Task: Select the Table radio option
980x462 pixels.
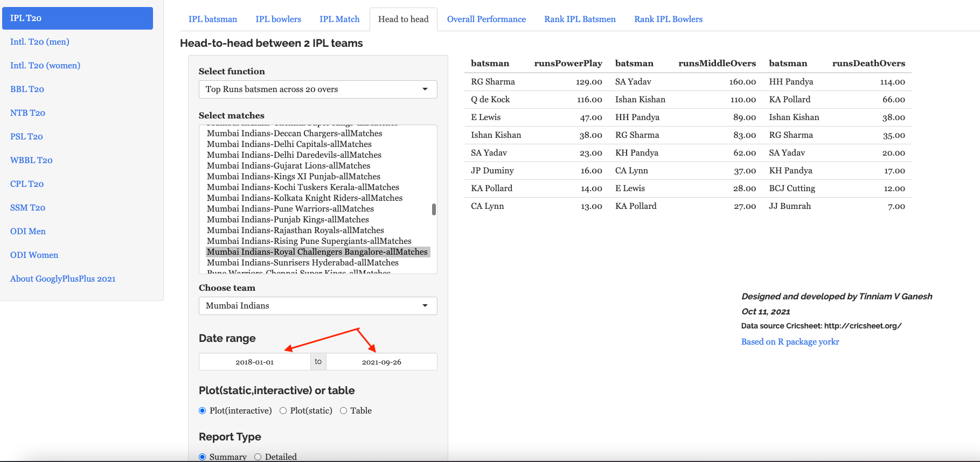Action: coord(343,411)
